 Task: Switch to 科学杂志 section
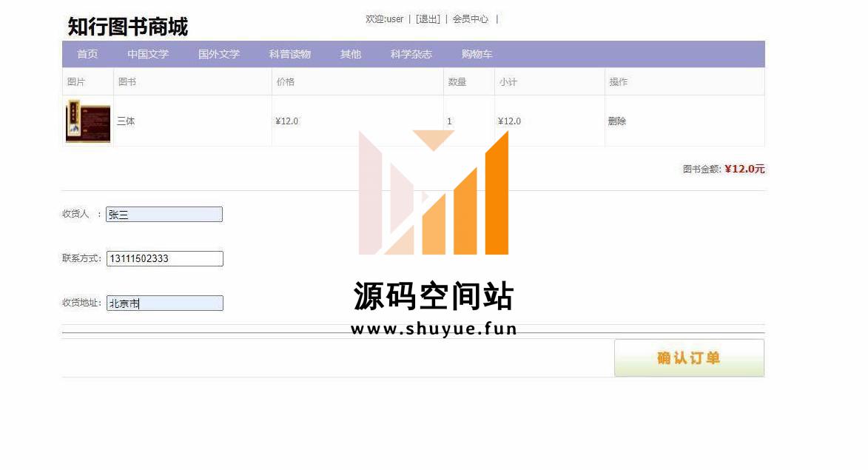pos(411,54)
